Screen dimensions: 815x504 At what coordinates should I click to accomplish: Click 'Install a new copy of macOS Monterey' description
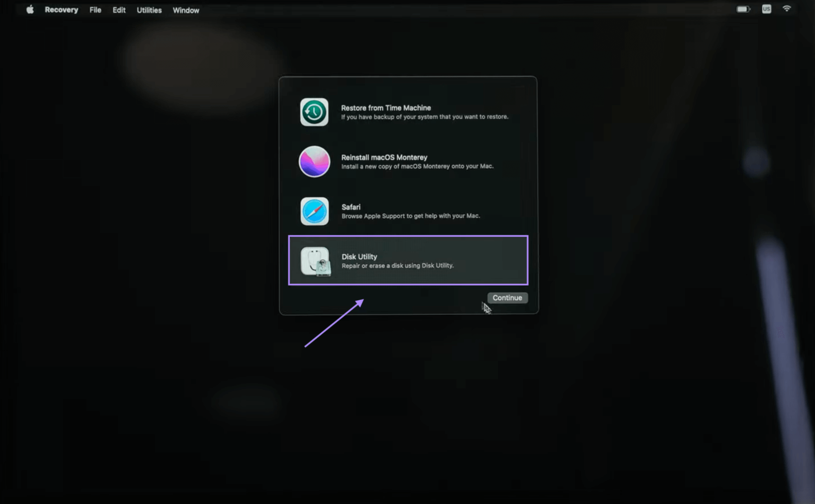coord(417,166)
